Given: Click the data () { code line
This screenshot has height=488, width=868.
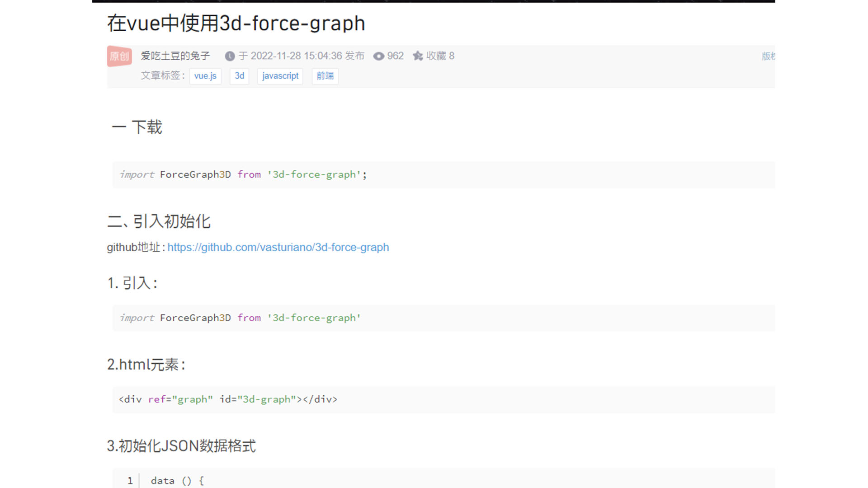Looking at the screenshot, I should 177,481.
